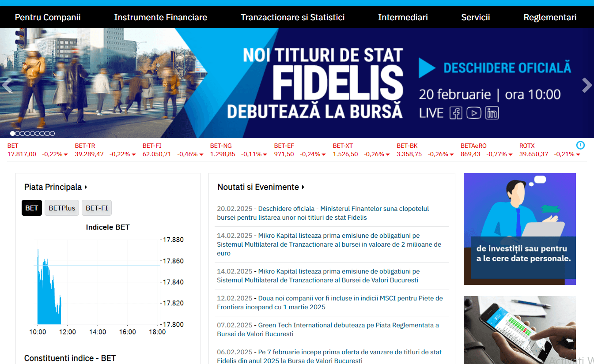594x364 pixels.
Task: Click the BET-TR ticker label
Action: pos(85,146)
